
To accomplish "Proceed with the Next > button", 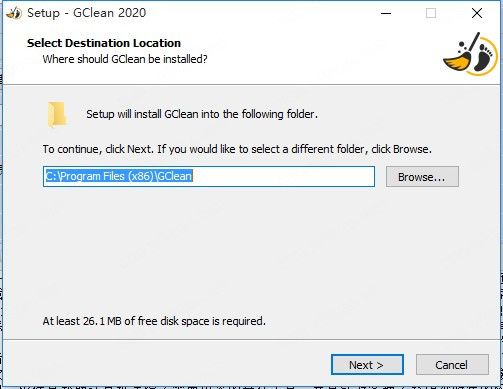I will click(367, 365).
